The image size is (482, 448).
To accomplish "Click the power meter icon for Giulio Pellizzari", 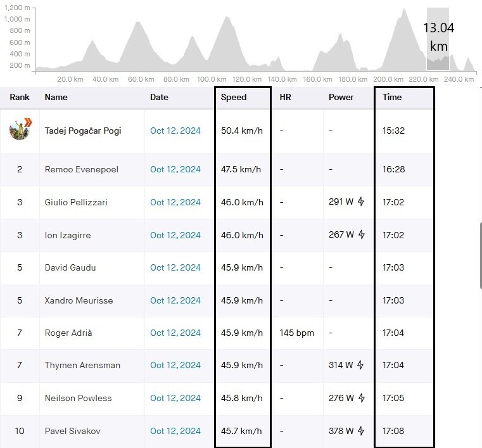I will (361, 202).
